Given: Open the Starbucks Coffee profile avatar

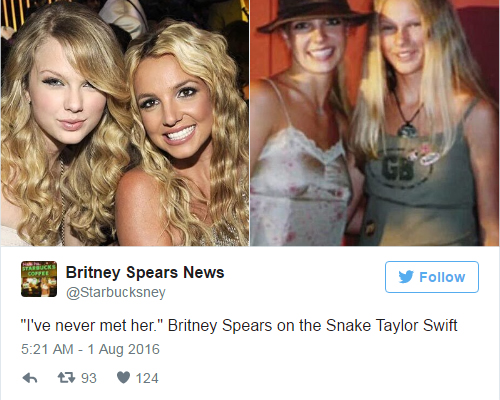Looking at the screenshot, I should pos(39,279).
